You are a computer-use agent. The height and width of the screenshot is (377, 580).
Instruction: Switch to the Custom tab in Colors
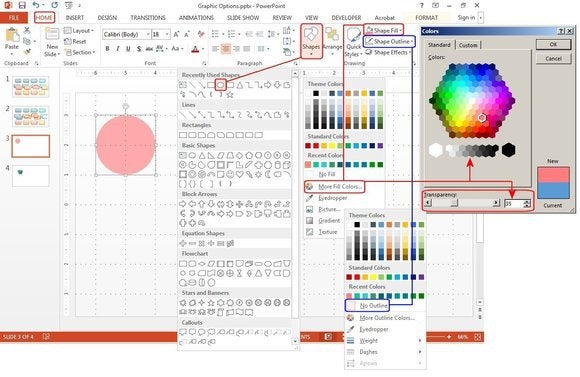point(468,45)
